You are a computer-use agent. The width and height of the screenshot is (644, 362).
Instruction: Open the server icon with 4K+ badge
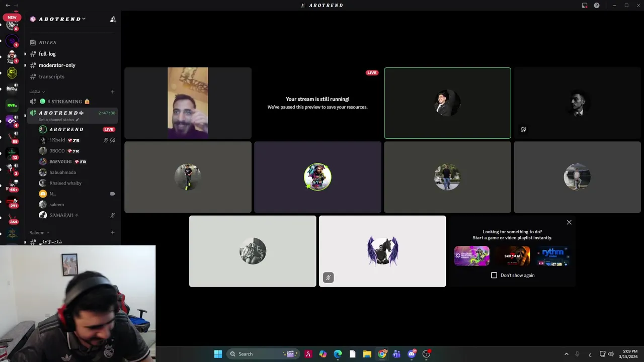(x=12, y=186)
